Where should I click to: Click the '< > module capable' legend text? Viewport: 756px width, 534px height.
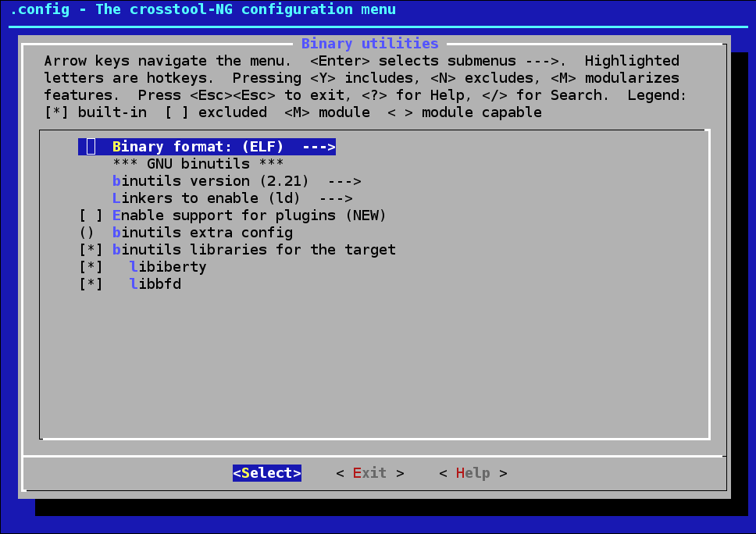[x=465, y=112]
